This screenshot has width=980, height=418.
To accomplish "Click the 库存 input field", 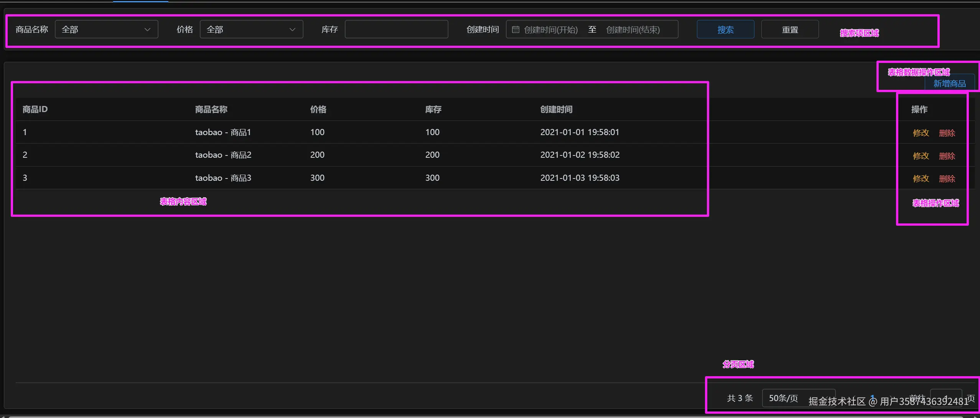I will 396,30.
